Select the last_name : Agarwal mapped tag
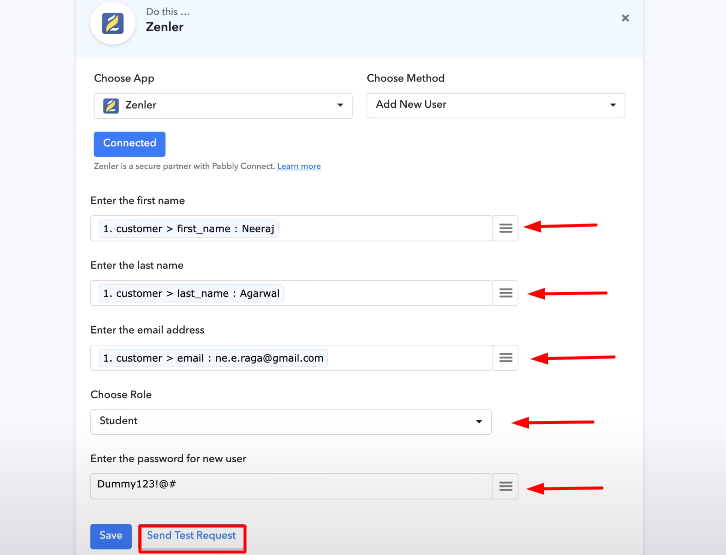The image size is (726, 555). pyautogui.click(x=191, y=293)
